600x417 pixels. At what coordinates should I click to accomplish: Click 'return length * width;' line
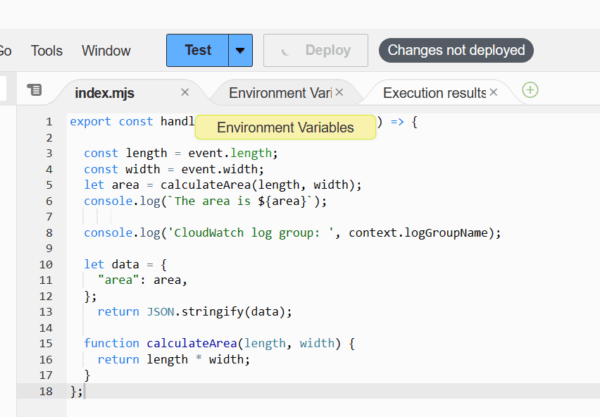tap(173, 359)
